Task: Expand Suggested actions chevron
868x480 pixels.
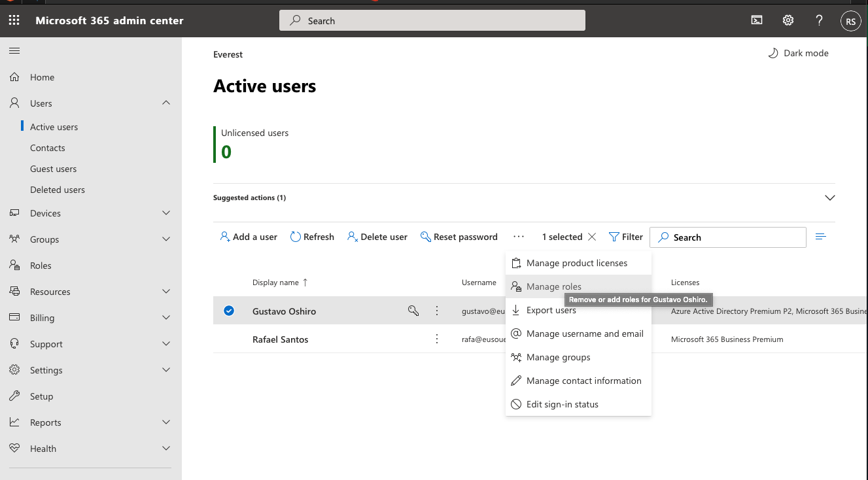Action: pyautogui.click(x=829, y=197)
